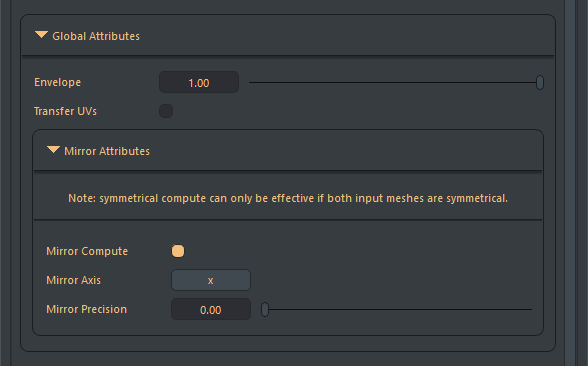This screenshot has width=588, height=366.
Task: Click the Mirror Axis label
Action: pyautogui.click(x=74, y=280)
